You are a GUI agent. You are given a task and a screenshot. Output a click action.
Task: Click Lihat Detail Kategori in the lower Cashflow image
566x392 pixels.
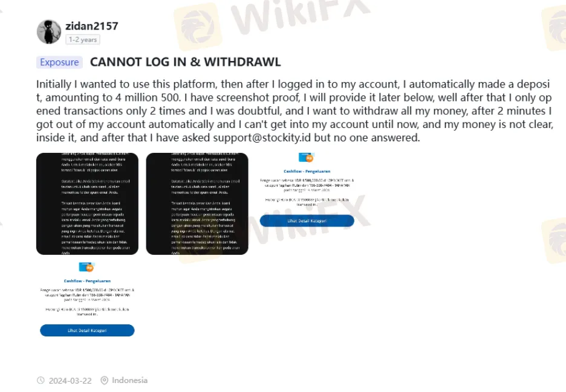point(87,330)
